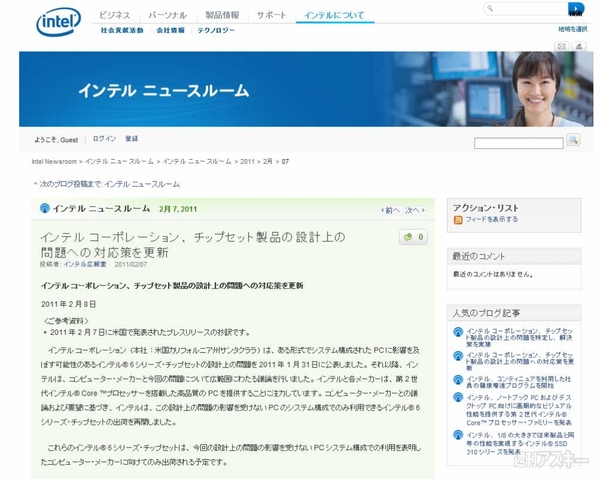This screenshot has height=479, width=600.
Task: Click the 最近のコメント heading
Action: pos(478,256)
